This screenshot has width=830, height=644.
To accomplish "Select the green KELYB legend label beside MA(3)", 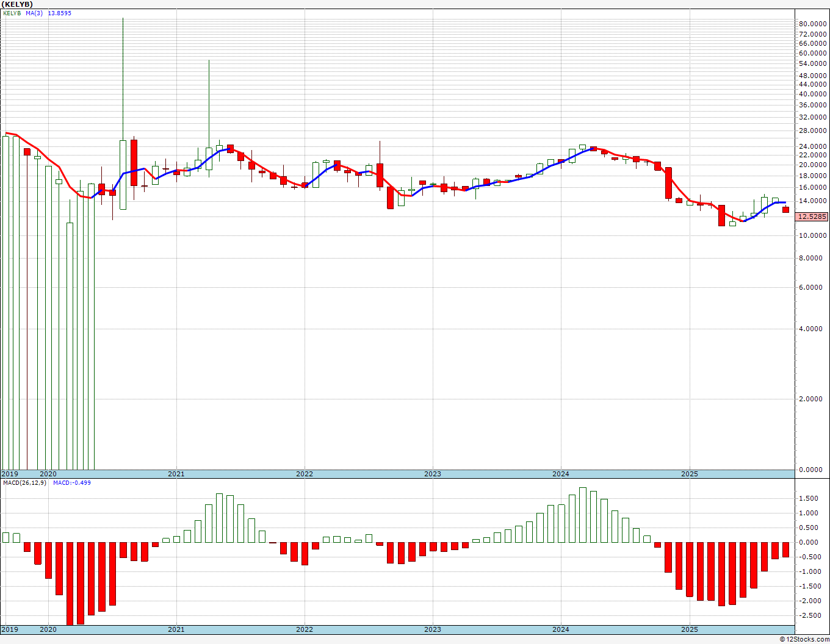I will coord(13,13).
